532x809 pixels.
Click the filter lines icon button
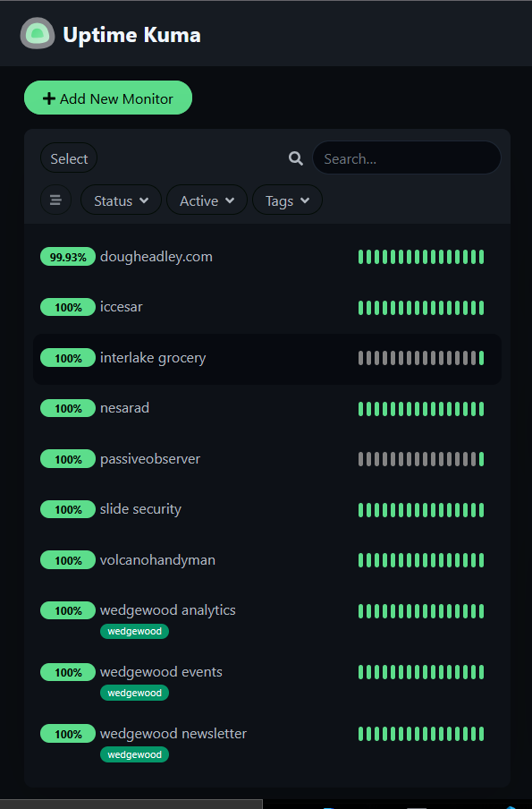tap(55, 200)
